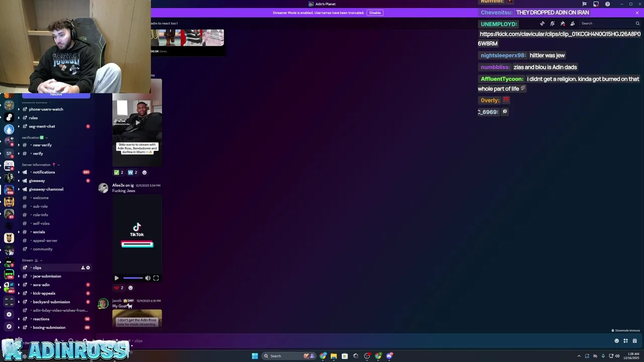Screen dimensions: 644x362
Task: Click Disable button on Streamer Mode banner
Action: tap(375, 13)
